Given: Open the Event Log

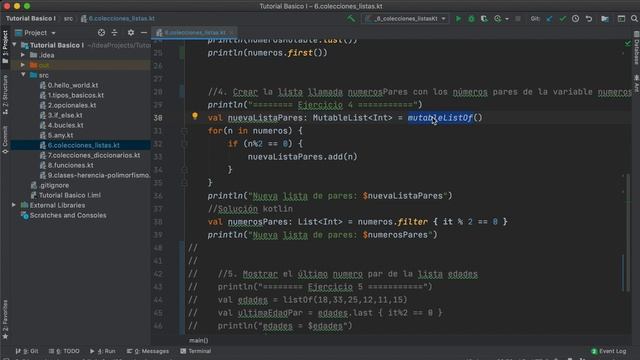Looking at the screenshot, I should pyautogui.click(x=609, y=351).
